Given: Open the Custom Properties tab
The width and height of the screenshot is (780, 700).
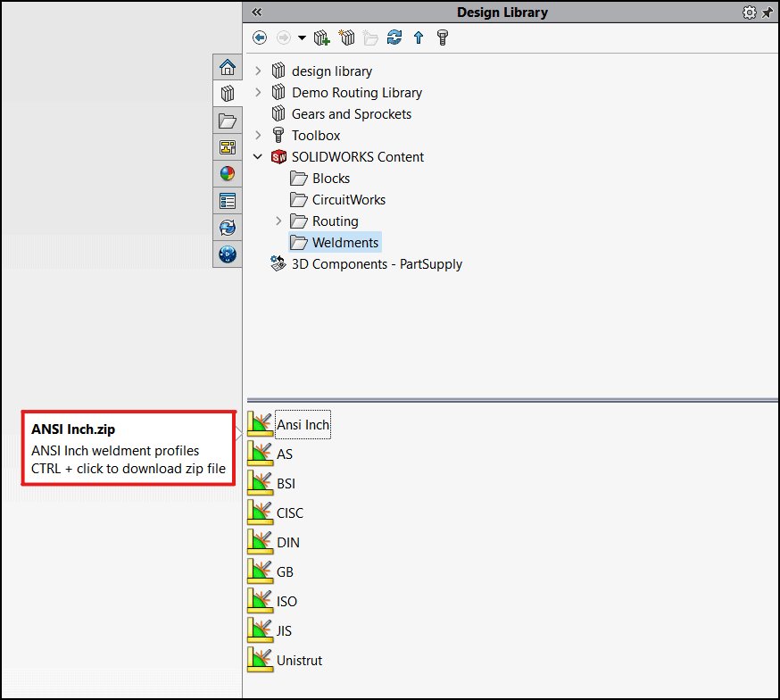Looking at the screenshot, I should point(228,201).
